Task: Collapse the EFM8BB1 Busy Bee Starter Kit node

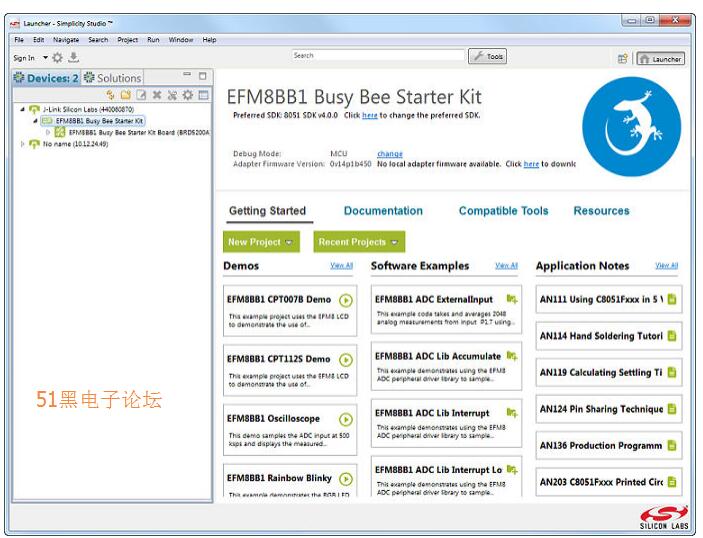Action: pyautogui.click(x=35, y=121)
